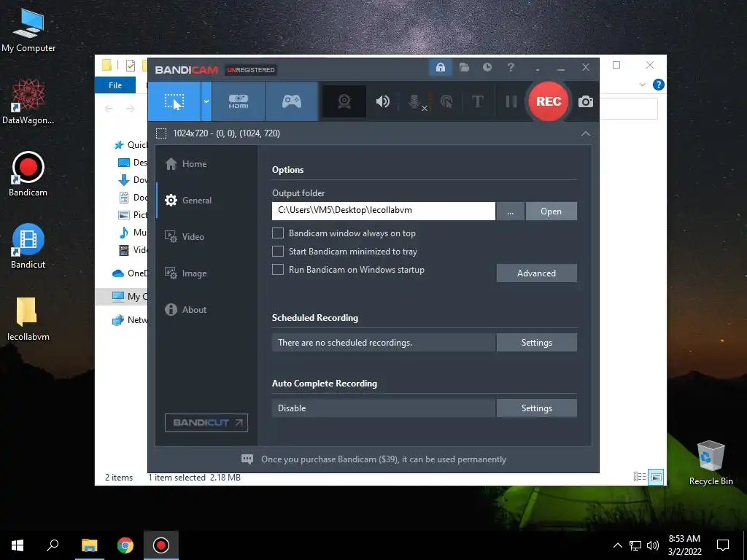Click the Open folder button
The height and width of the screenshot is (560, 747).
point(551,211)
